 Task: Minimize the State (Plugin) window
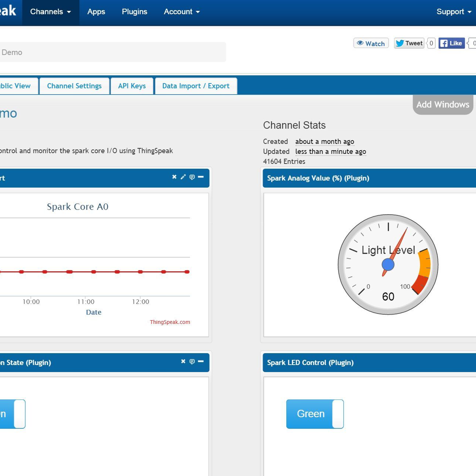click(x=201, y=361)
